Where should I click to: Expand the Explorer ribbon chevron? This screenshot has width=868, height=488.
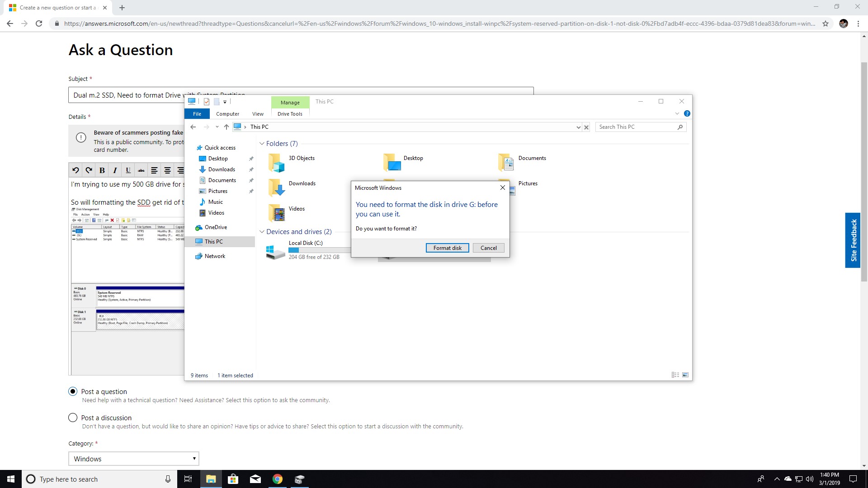tap(677, 113)
